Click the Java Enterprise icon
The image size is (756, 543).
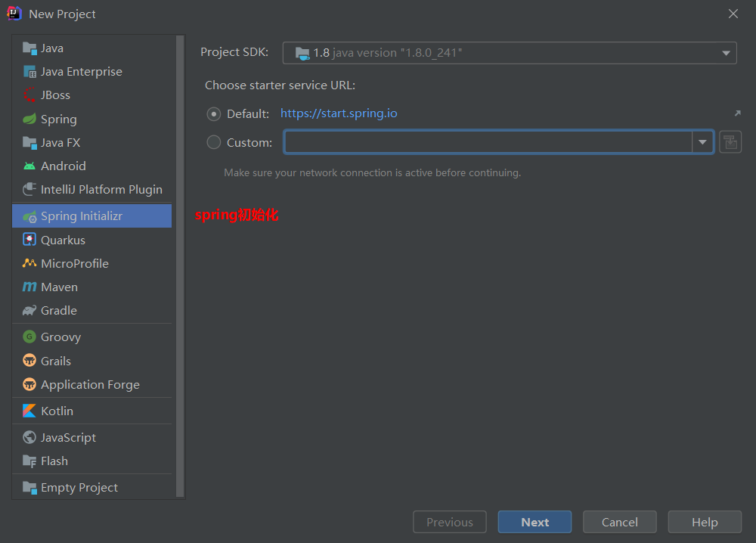(x=29, y=72)
